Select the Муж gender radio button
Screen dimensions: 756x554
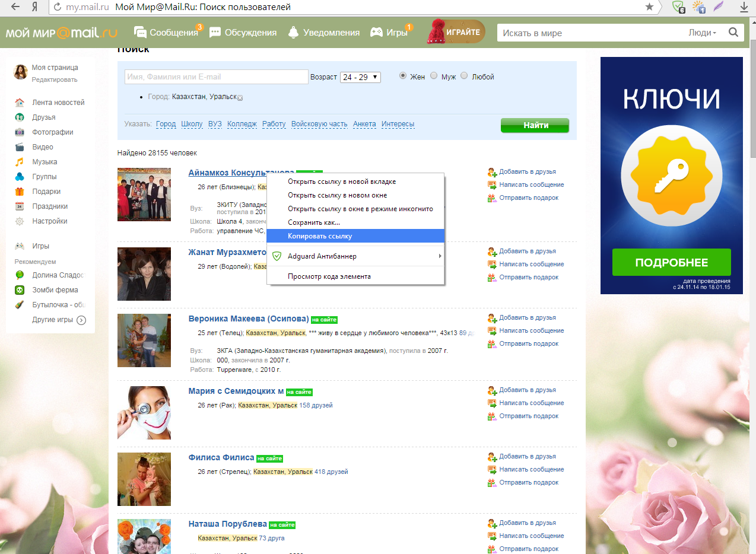coord(434,76)
